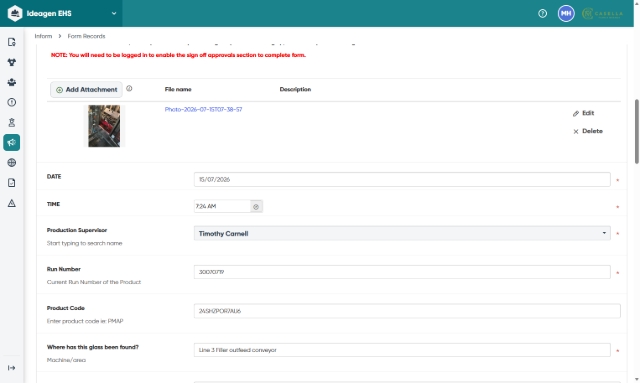Click the Ideagen EHS logo icon
The image size is (640, 383).
tap(15, 13)
